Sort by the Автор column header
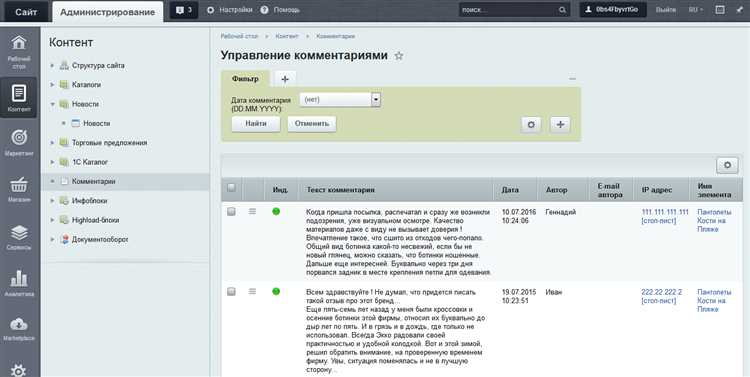The width and height of the screenshot is (750, 377). pyautogui.click(x=556, y=190)
